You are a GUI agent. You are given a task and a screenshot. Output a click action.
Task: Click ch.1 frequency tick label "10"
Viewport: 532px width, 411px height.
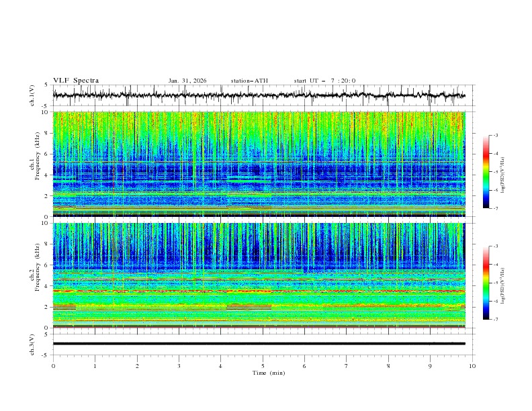(45, 112)
